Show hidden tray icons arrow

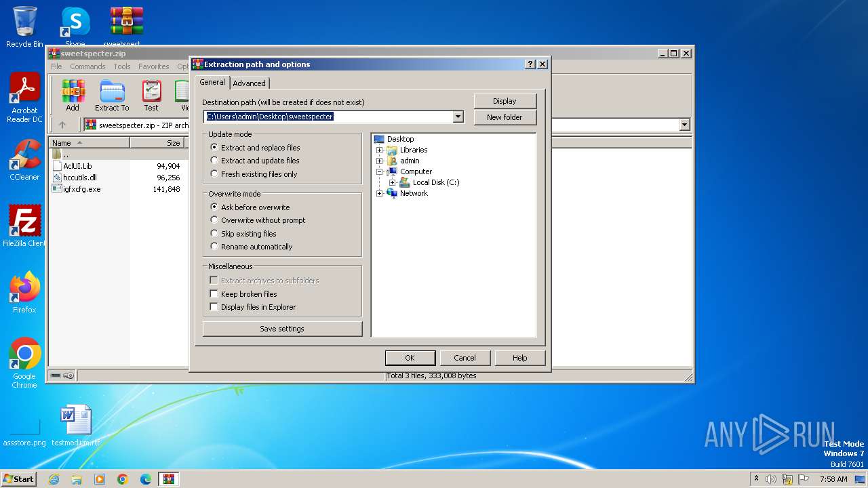756,479
